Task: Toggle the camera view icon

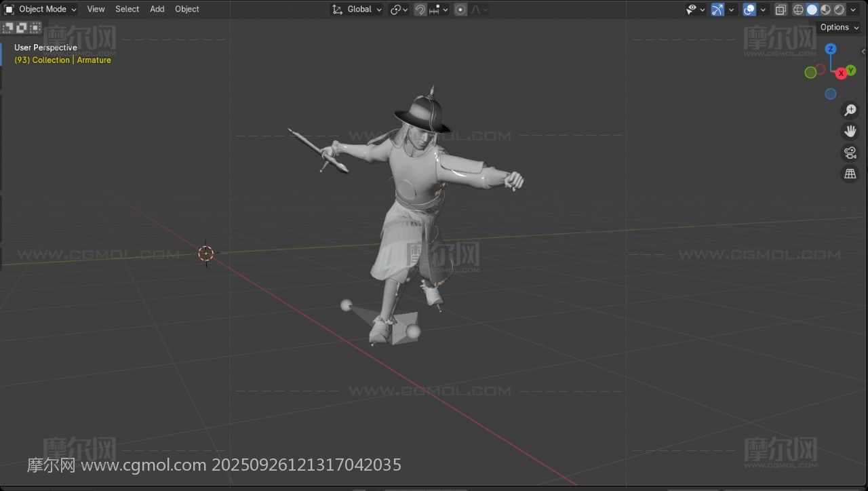Action: (850, 153)
